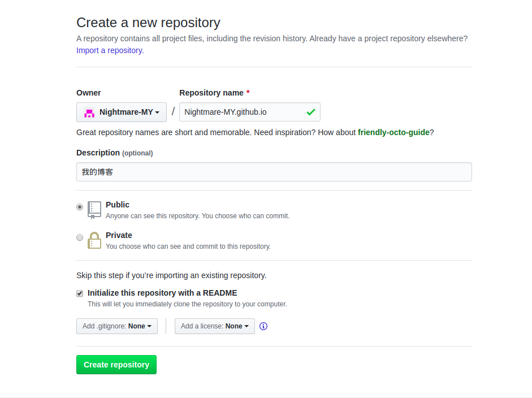532x398 pixels.
Task: Click the Create a new repository heading
Action: coord(148,23)
